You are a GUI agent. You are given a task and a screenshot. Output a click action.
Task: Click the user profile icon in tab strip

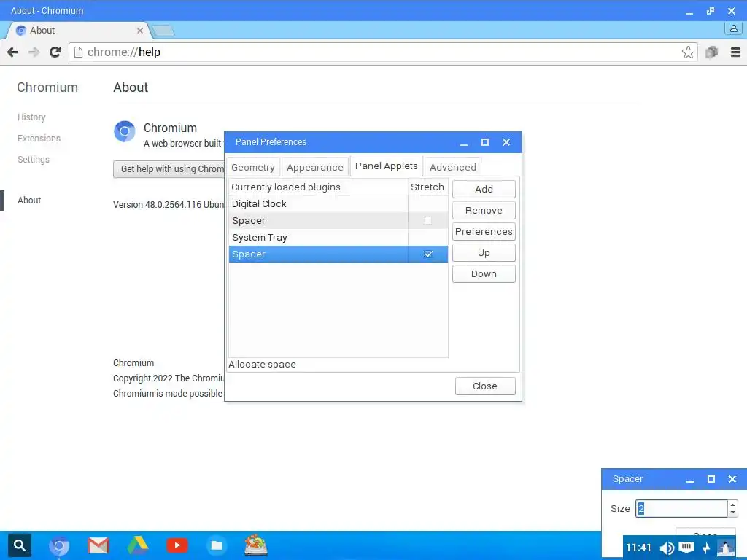734,28
